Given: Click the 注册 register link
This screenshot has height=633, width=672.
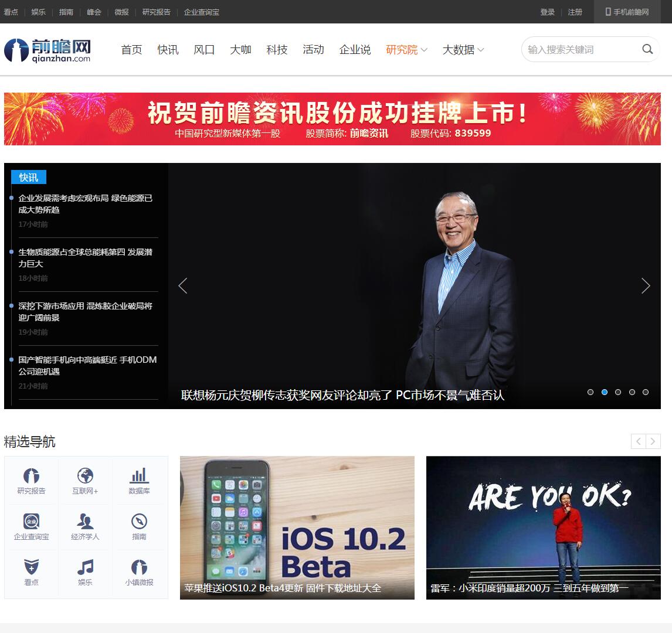Looking at the screenshot, I should click(x=575, y=12).
